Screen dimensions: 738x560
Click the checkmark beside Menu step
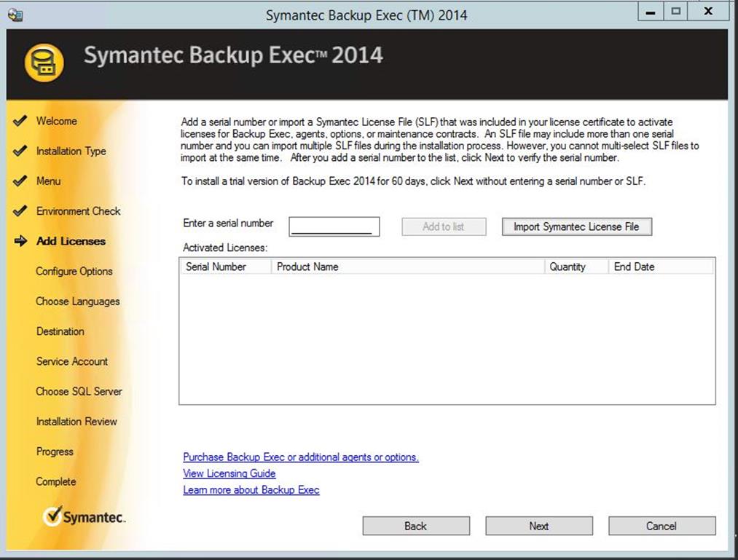[x=20, y=181]
